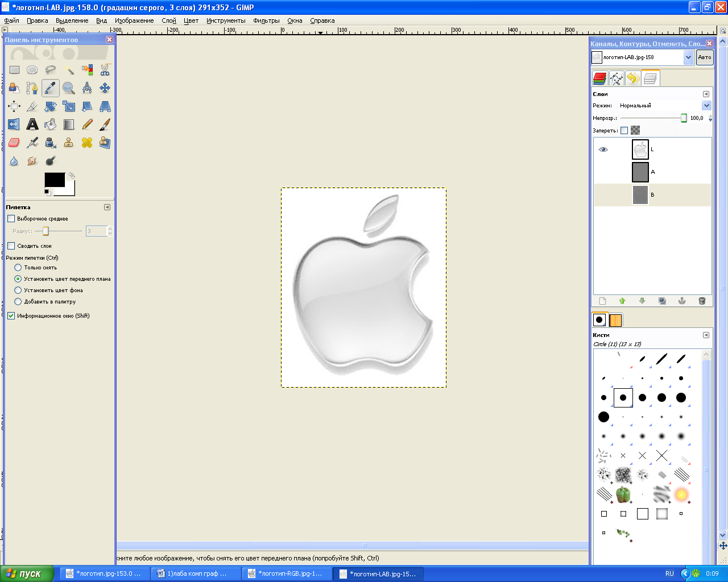Select the Bucket Fill tool
This screenshot has height=582, width=728.
[x=51, y=124]
